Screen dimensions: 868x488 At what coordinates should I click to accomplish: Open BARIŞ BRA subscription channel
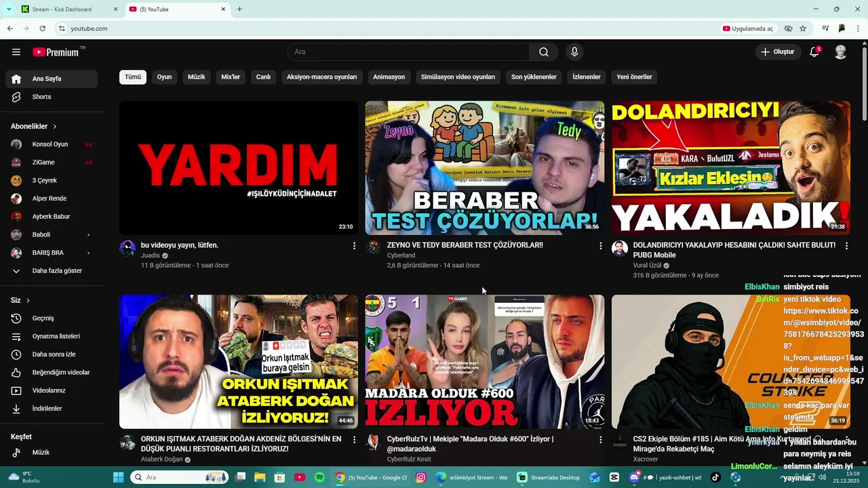click(52, 253)
